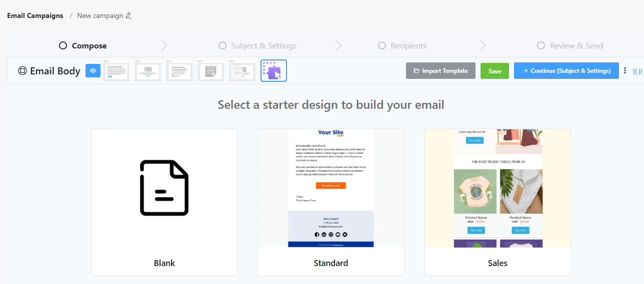Click the pencil icon to rename campaign

[129, 15]
